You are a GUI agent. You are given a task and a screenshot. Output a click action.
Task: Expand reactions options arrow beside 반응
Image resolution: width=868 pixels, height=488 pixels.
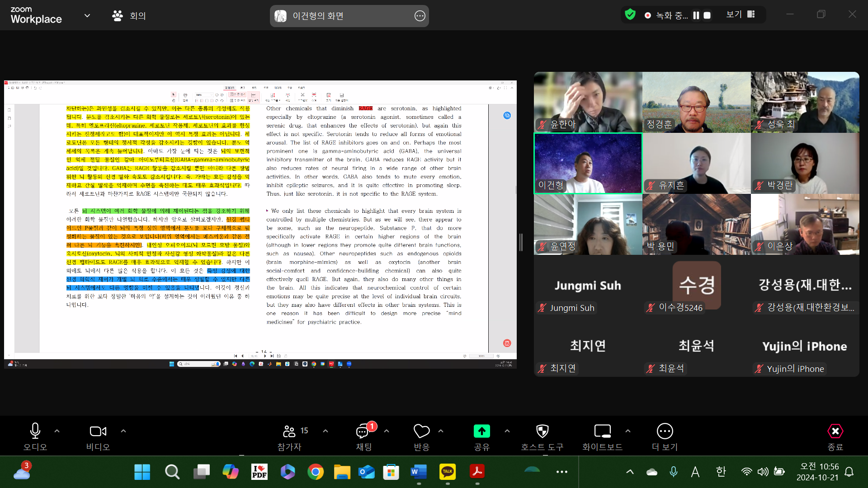[441, 431]
